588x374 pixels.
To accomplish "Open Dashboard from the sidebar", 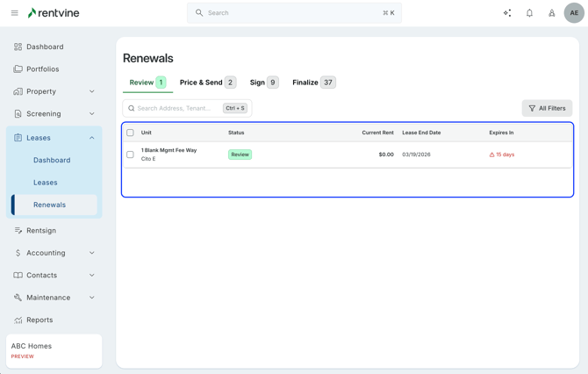I will pyautogui.click(x=45, y=47).
